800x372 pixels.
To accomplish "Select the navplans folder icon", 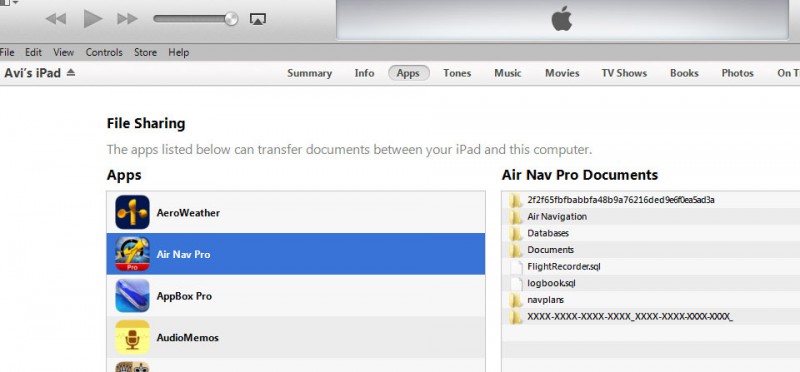I will (x=516, y=300).
